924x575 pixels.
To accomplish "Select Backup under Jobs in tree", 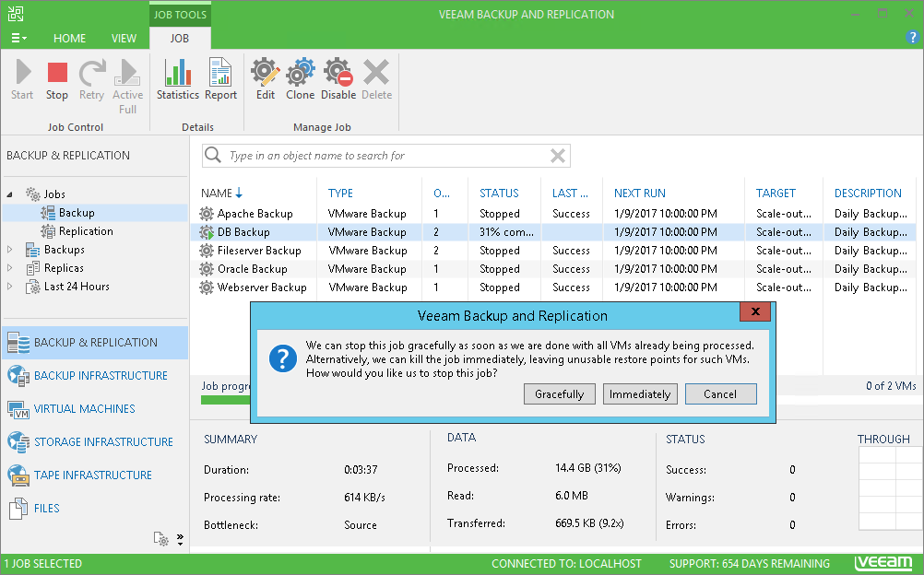I will (77, 213).
